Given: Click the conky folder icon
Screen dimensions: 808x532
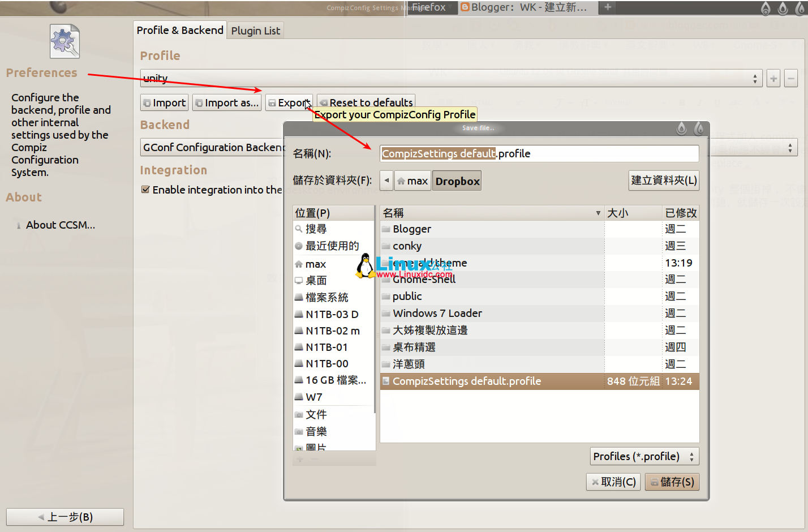Looking at the screenshot, I should (386, 246).
